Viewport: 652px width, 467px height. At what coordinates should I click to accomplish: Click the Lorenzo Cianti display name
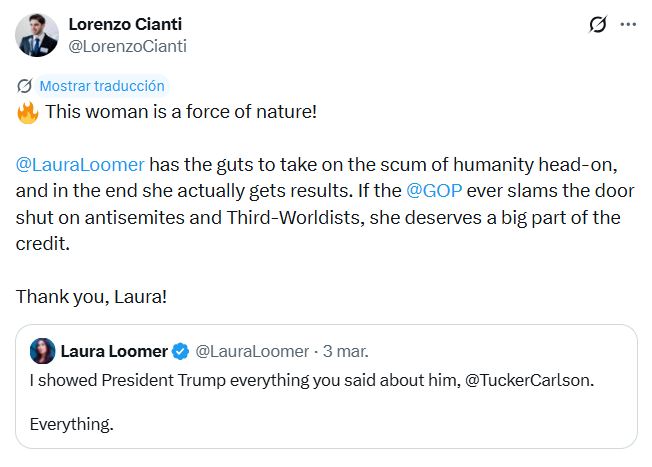125,23
